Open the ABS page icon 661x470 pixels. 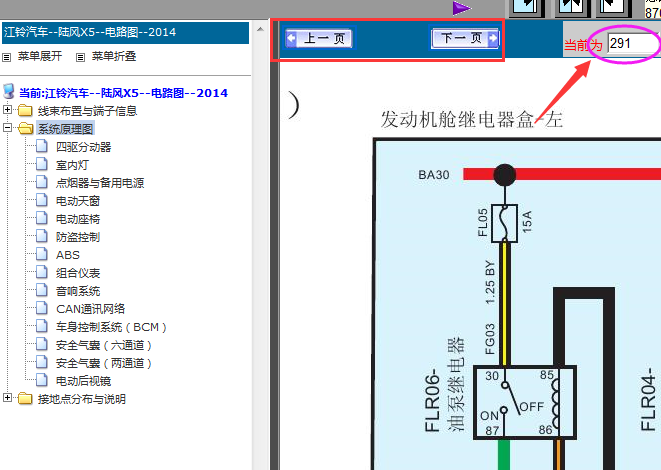click(41, 254)
